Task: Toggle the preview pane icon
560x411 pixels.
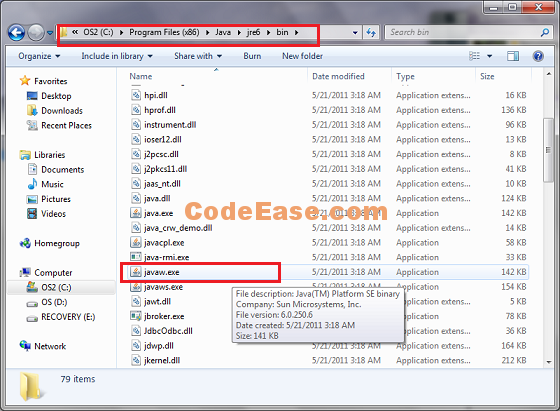Action: coord(513,56)
